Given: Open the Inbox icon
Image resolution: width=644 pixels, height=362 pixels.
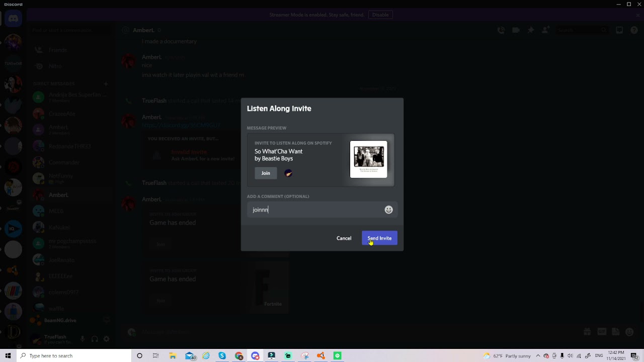Looking at the screenshot, I should pos(619,30).
